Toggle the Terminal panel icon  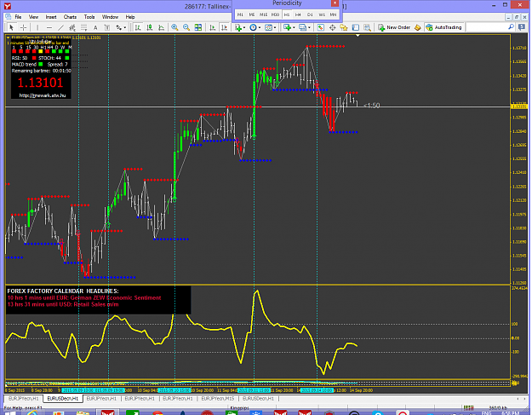click(355, 27)
